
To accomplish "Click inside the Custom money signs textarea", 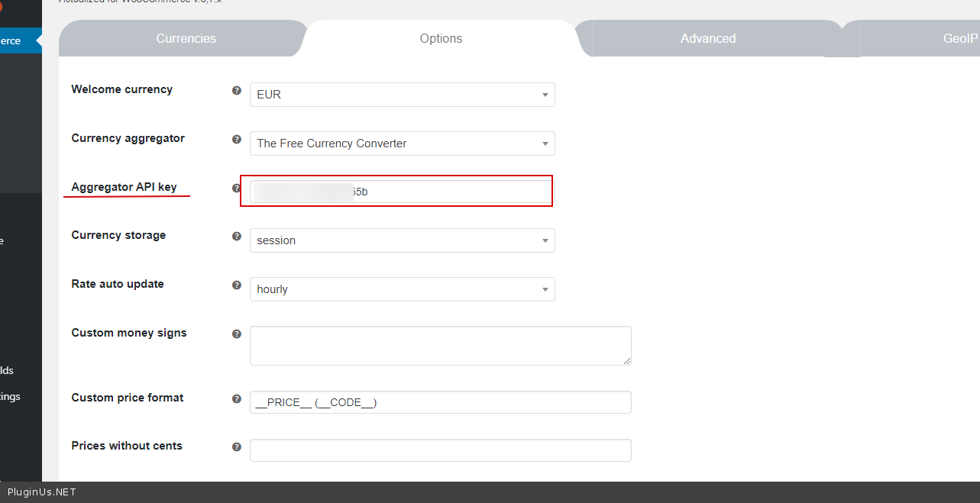I will [x=440, y=346].
